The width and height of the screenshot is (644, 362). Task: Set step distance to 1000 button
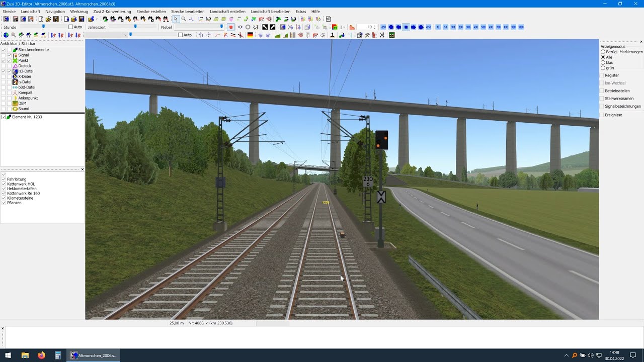pyautogui.click(x=521, y=27)
